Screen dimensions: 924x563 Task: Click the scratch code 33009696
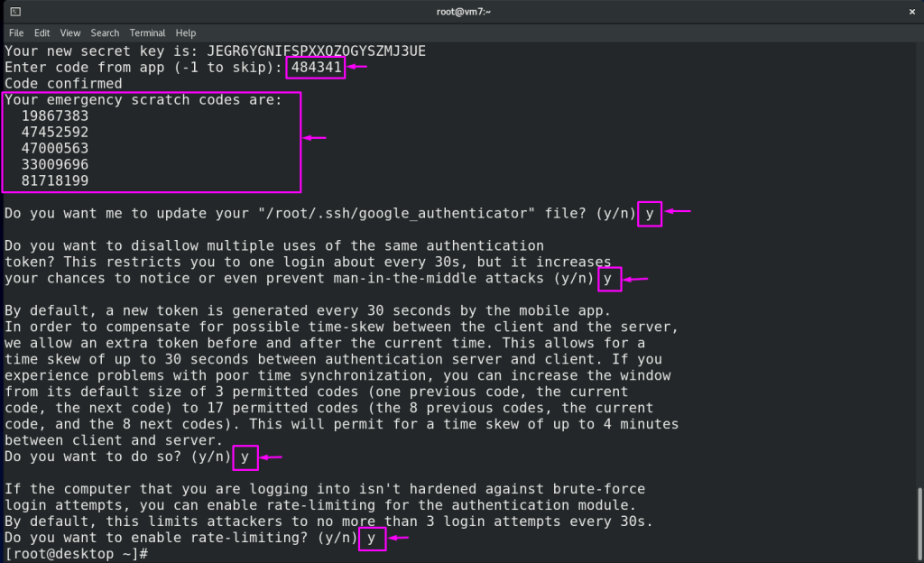[x=55, y=165]
